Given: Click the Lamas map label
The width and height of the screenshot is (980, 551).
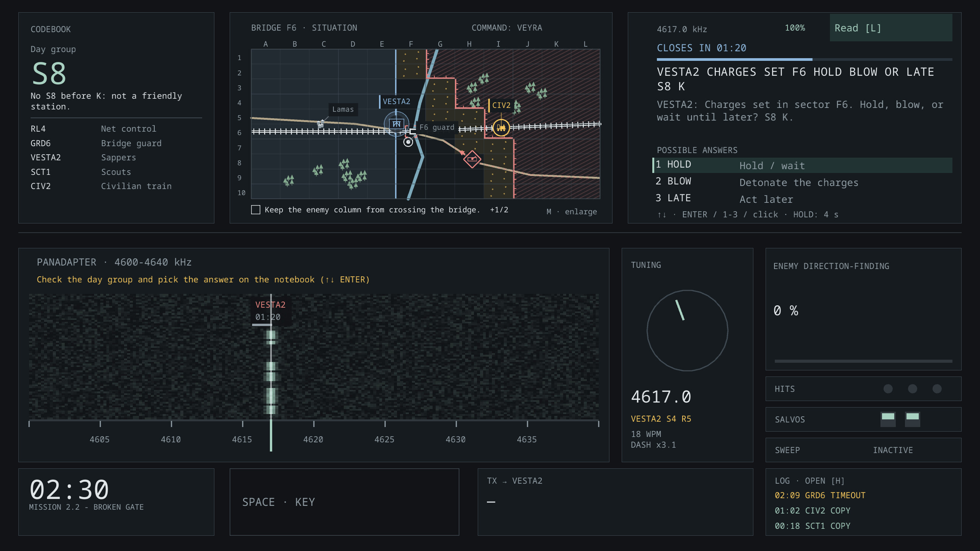Looking at the screenshot, I should [343, 109].
